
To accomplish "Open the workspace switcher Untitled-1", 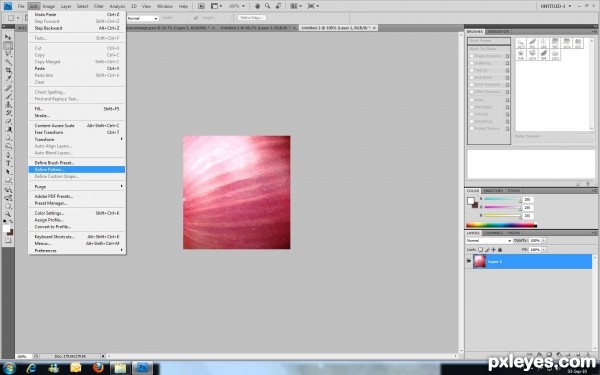I will (556, 6).
